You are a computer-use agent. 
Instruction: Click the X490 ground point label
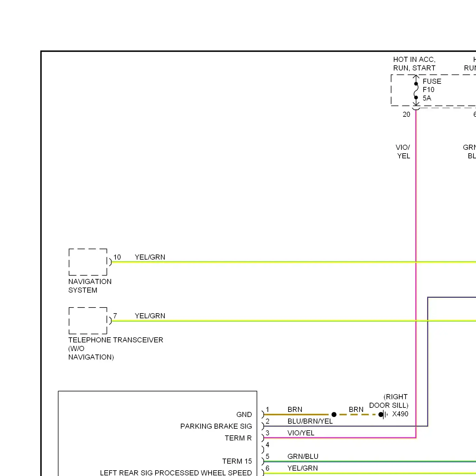(400, 414)
